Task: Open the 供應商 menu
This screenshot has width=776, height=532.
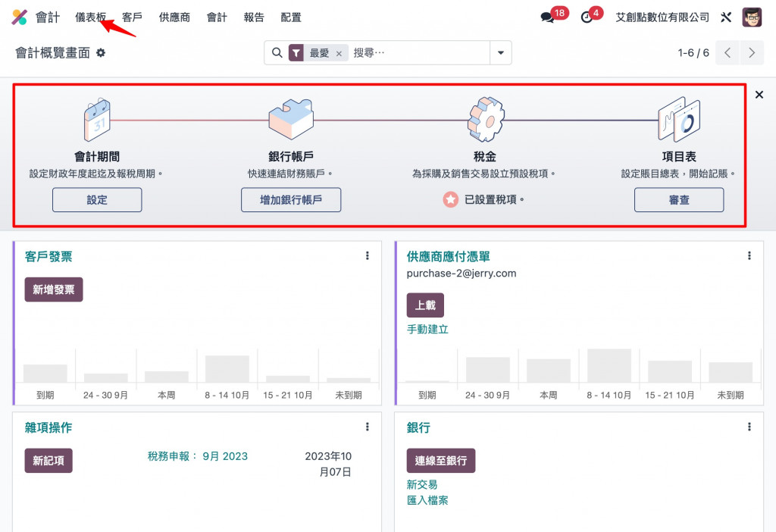Action: click(174, 17)
